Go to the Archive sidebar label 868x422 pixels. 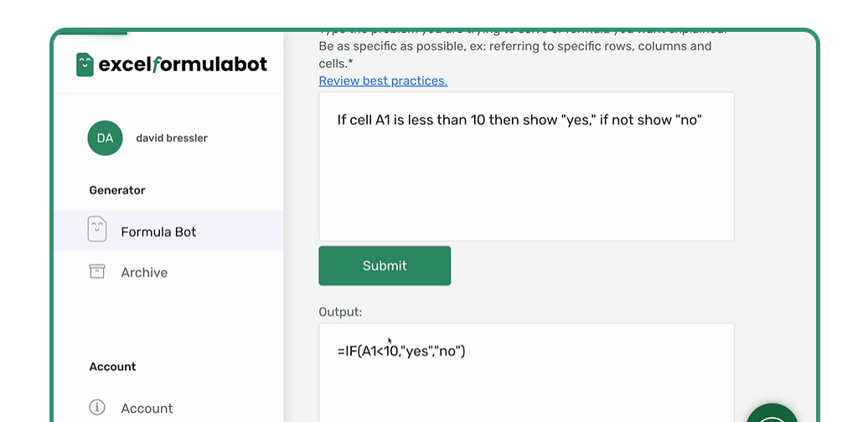tap(144, 272)
